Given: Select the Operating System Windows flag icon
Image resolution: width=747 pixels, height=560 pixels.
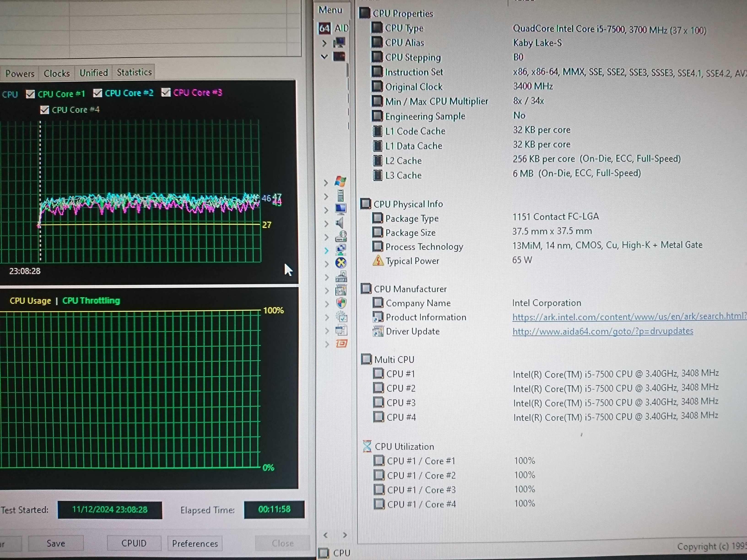Looking at the screenshot, I should coord(340,182).
